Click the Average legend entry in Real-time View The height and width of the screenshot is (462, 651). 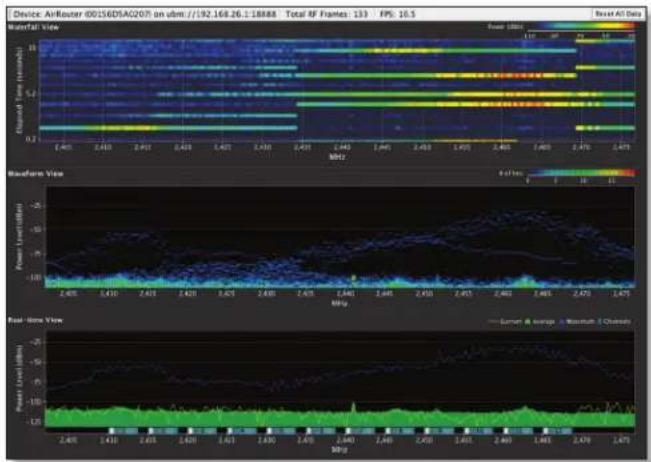click(x=540, y=321)
